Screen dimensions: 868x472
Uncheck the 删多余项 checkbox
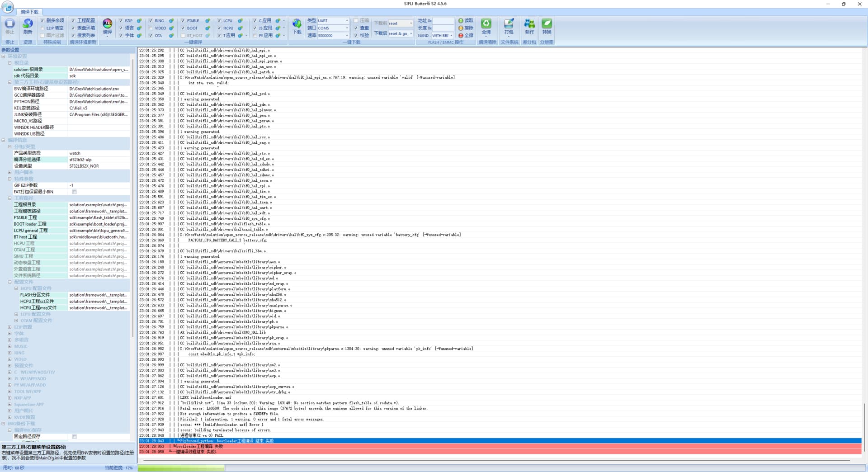pyautogui.click(x=42, y=20)
